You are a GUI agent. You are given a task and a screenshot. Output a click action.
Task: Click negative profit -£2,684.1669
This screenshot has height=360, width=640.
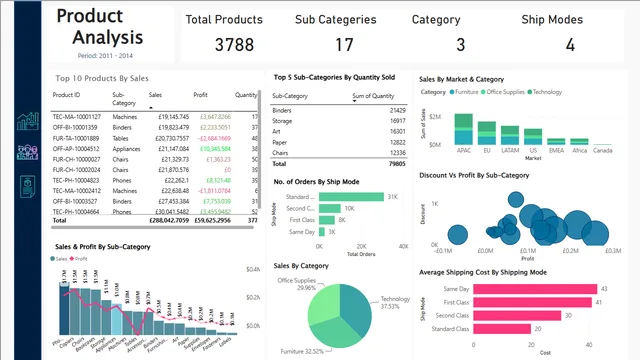[214, 138]
